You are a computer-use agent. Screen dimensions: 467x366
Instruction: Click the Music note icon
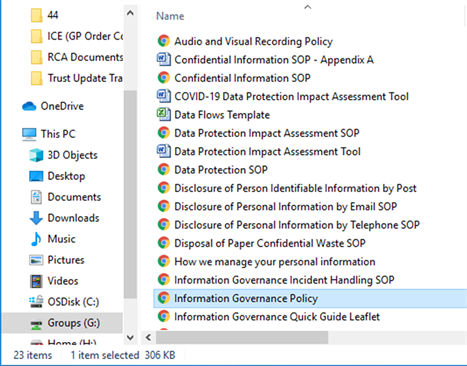tap(36, 239)
